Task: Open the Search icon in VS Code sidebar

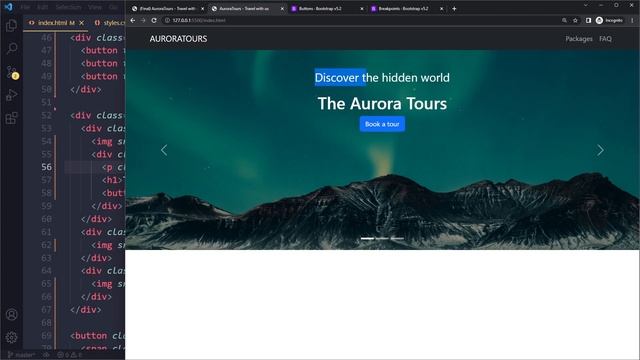Action: (x=11, y=49)
